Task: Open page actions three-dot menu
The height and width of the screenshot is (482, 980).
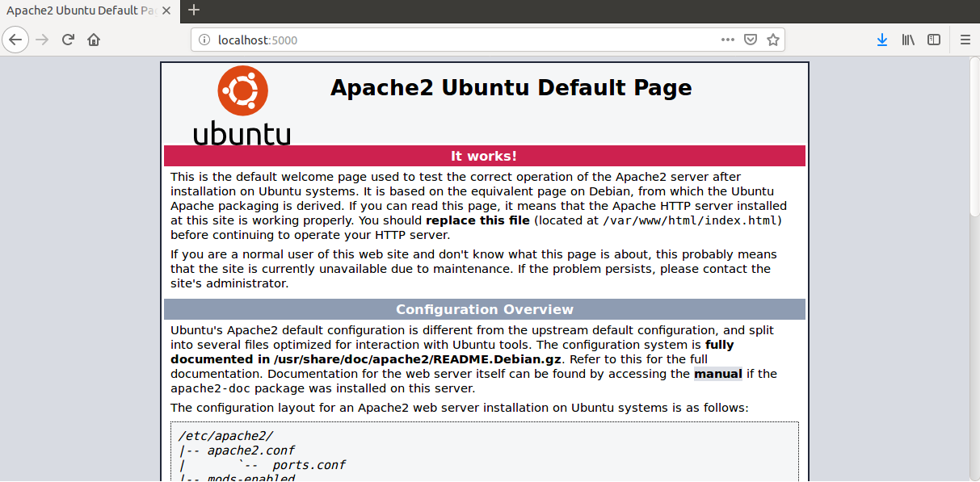Action: [728, 40]
